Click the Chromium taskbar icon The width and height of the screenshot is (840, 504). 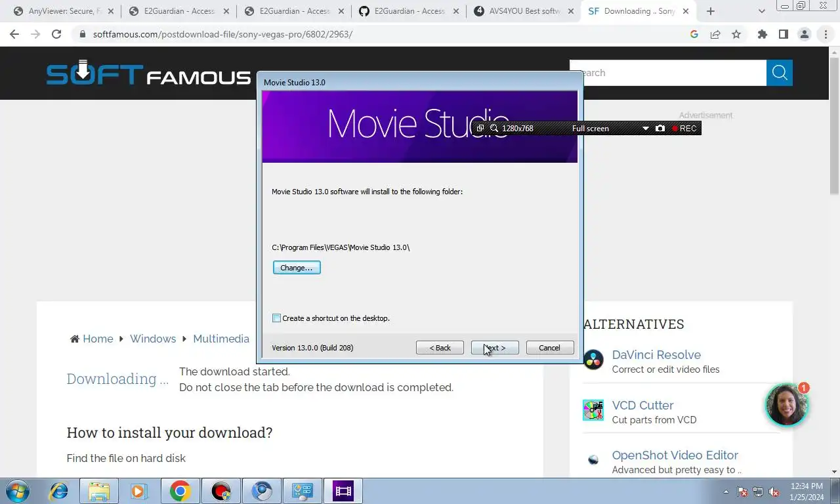point(262,491)
